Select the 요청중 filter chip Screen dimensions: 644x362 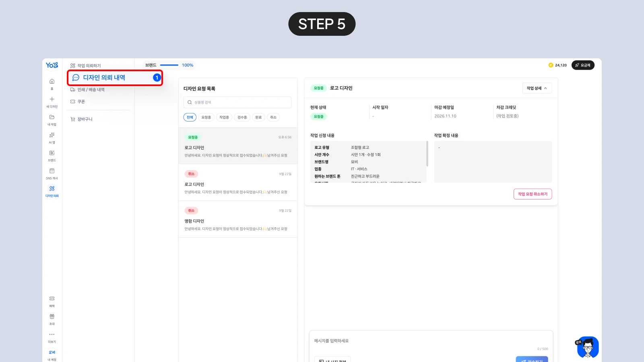(x=206, y=117)
